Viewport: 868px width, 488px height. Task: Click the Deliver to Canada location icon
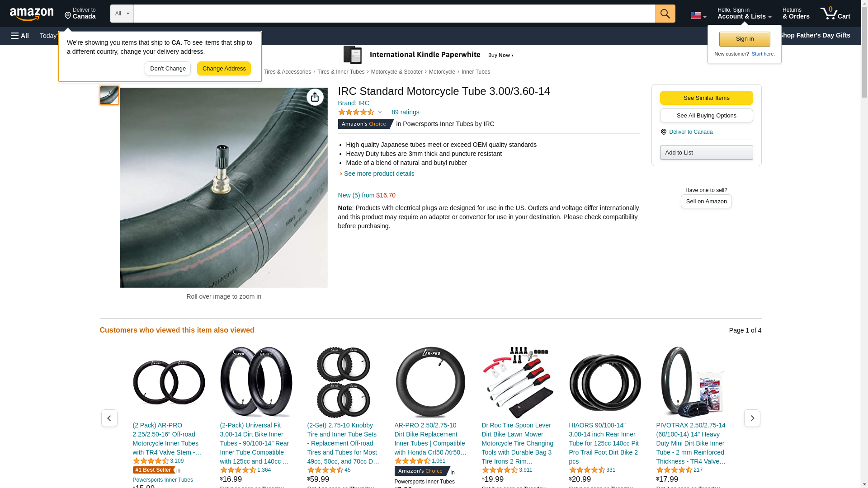[x=663, y=132]
